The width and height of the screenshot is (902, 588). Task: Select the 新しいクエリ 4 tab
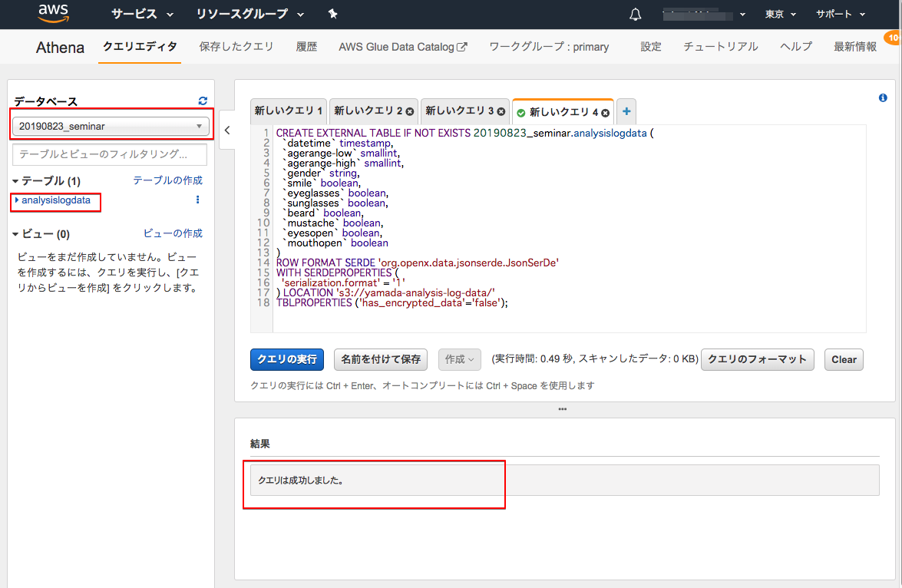(563, 112)
